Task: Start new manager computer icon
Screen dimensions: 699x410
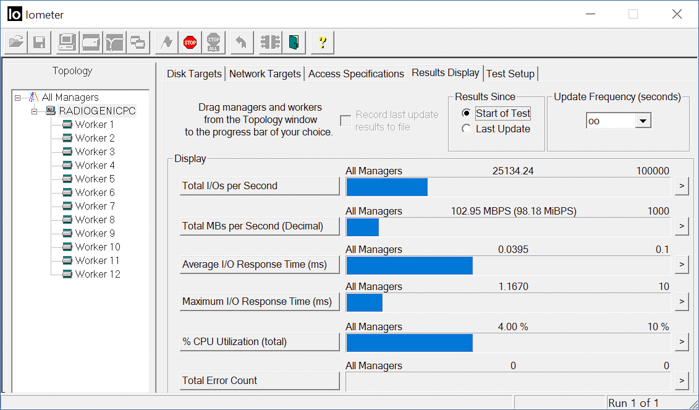Action: pos(67,43)
